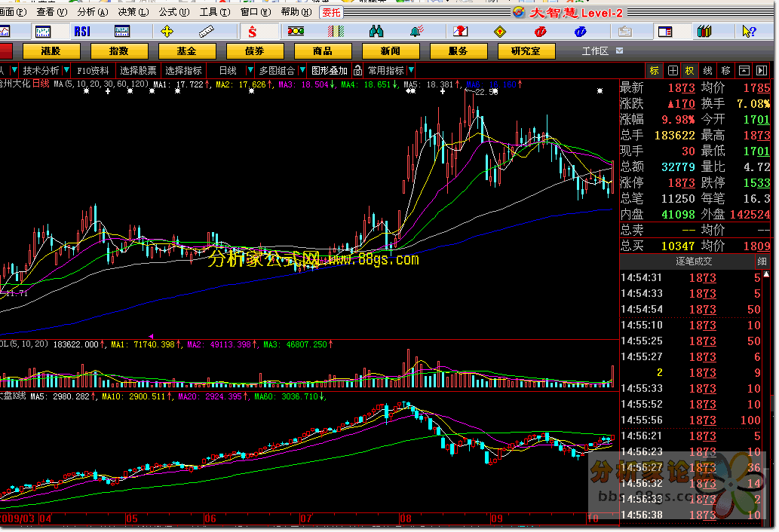Click the 服务 button

[x=458, y=51]
